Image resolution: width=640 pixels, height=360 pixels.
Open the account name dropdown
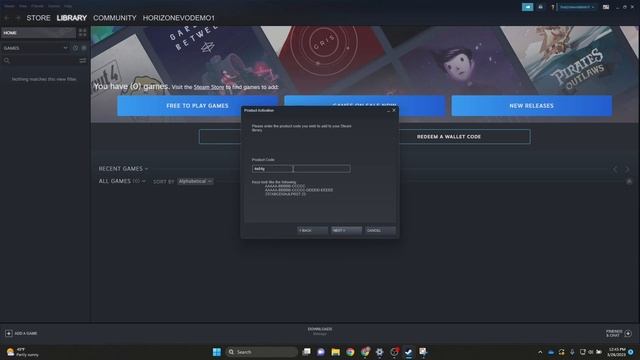click(x=576, y=7)
